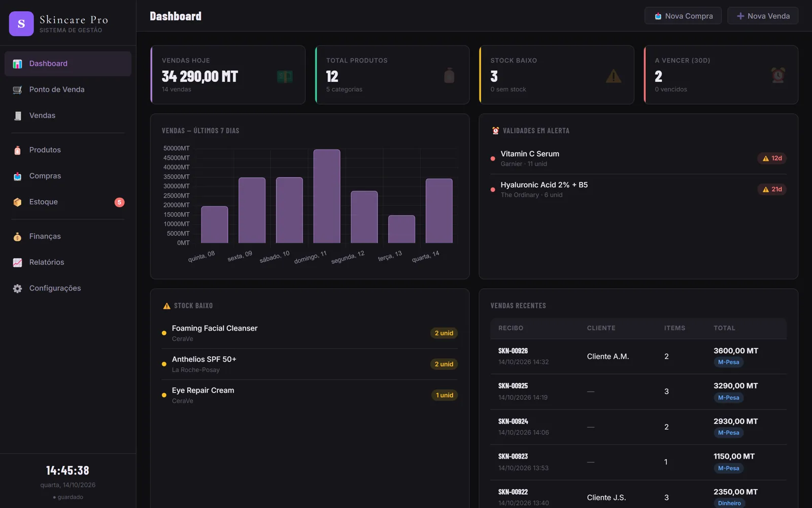Image resolution: width=812 pixels, height=508 pixels.
Task: Click the Nova Compra button
Action: pyautogui.click(x=683, y=16)
